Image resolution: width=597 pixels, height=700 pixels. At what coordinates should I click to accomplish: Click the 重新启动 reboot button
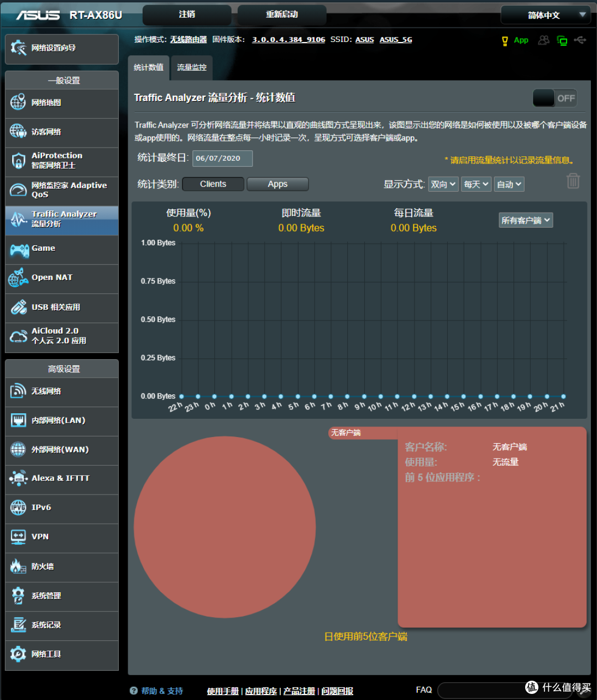click(282, 15)
